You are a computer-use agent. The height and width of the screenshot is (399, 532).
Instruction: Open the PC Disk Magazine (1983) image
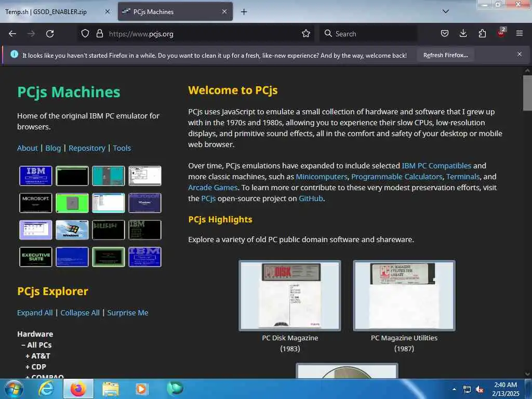[290, 296]
